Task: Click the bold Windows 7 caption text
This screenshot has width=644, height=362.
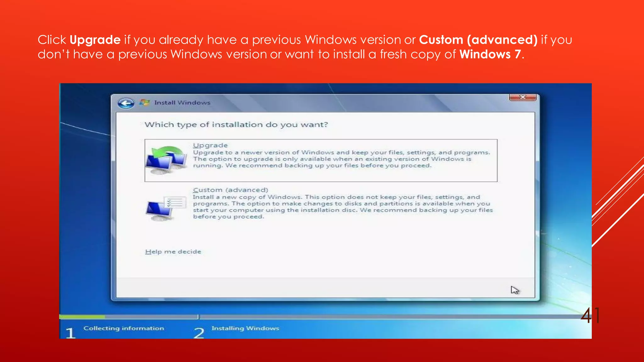Action: point(490,54)
